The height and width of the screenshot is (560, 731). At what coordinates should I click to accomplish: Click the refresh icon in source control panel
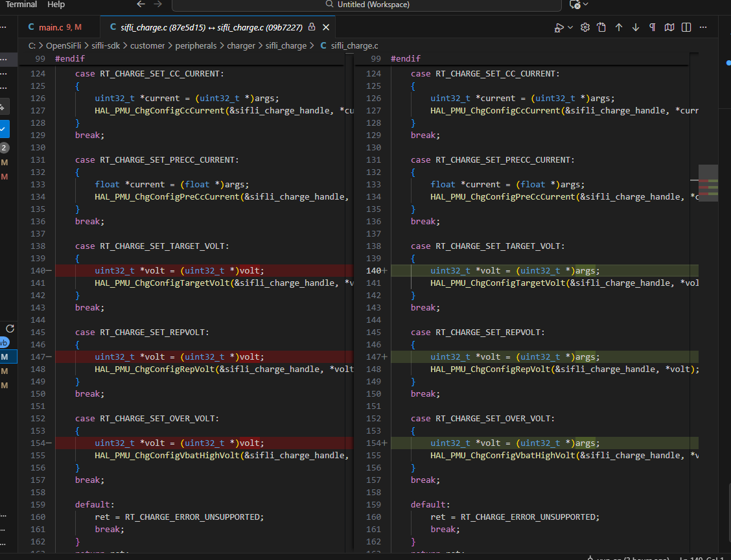click(x=10, y=329)
